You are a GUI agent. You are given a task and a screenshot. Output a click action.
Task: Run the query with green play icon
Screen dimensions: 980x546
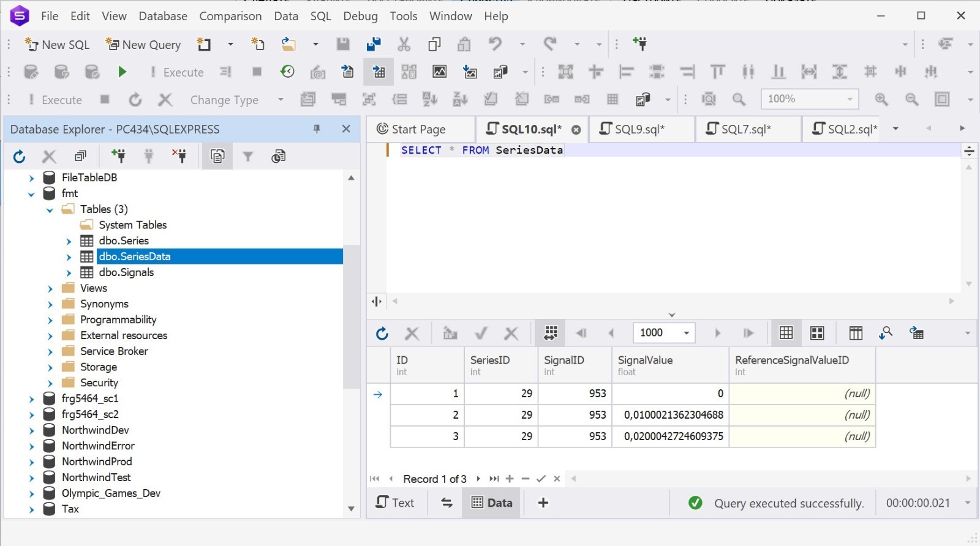point(122,72)
